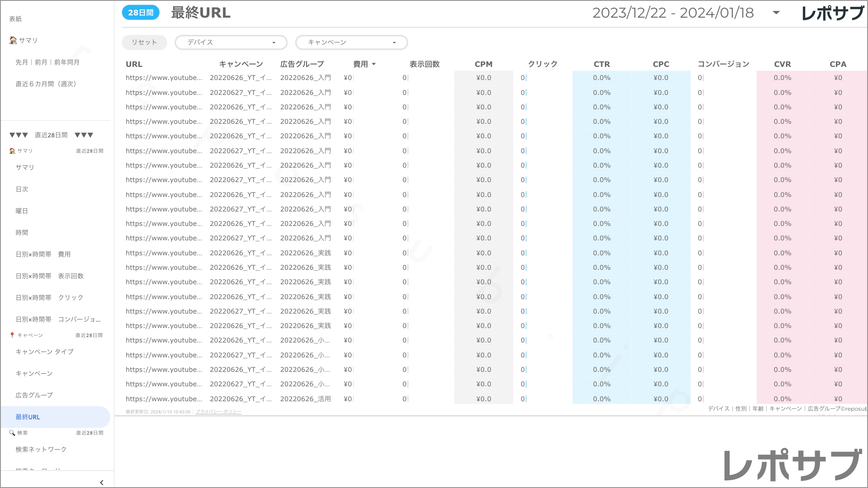Click the first youtube URL row cell
This screenshot has height=488, width=868.
(164, 78)
